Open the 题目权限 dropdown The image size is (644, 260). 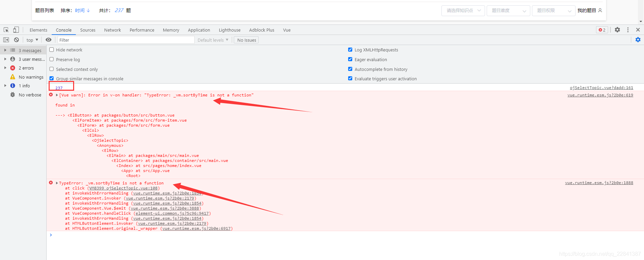click(x=554, y=10)
